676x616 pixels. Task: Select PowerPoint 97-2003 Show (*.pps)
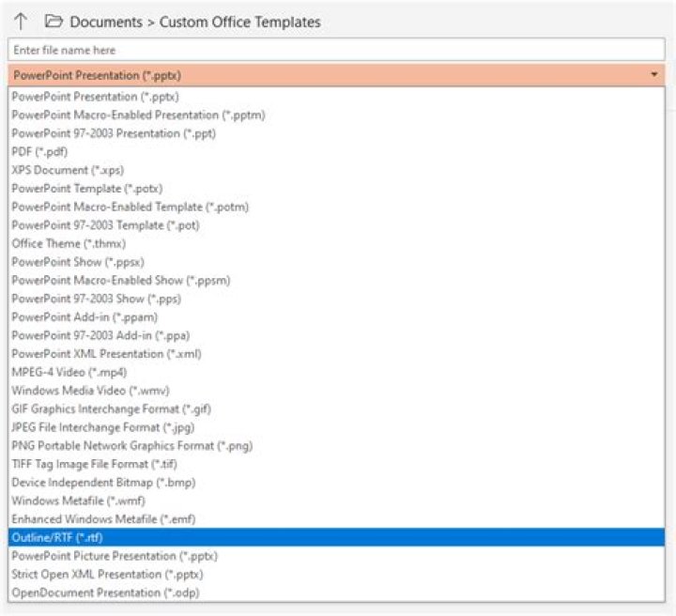click(336, 299)
